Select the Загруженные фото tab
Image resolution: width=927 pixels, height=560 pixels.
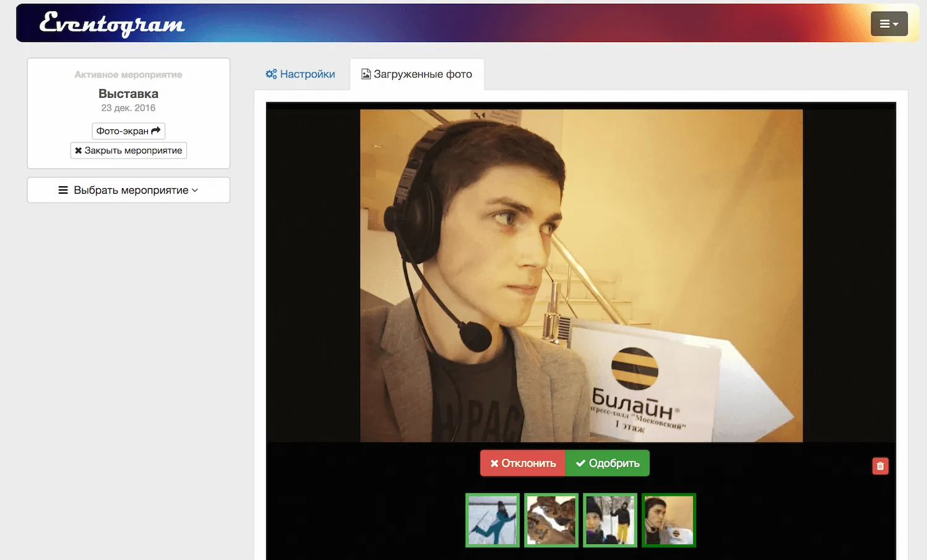[x=417, y=74]
